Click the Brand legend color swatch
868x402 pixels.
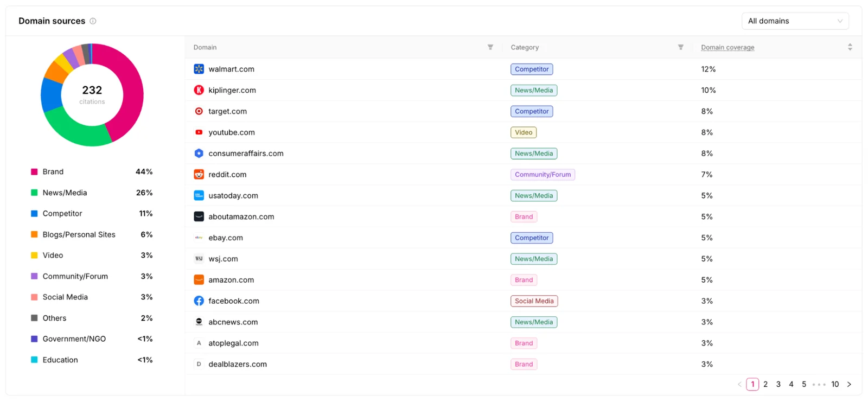(x=34, y=171)
